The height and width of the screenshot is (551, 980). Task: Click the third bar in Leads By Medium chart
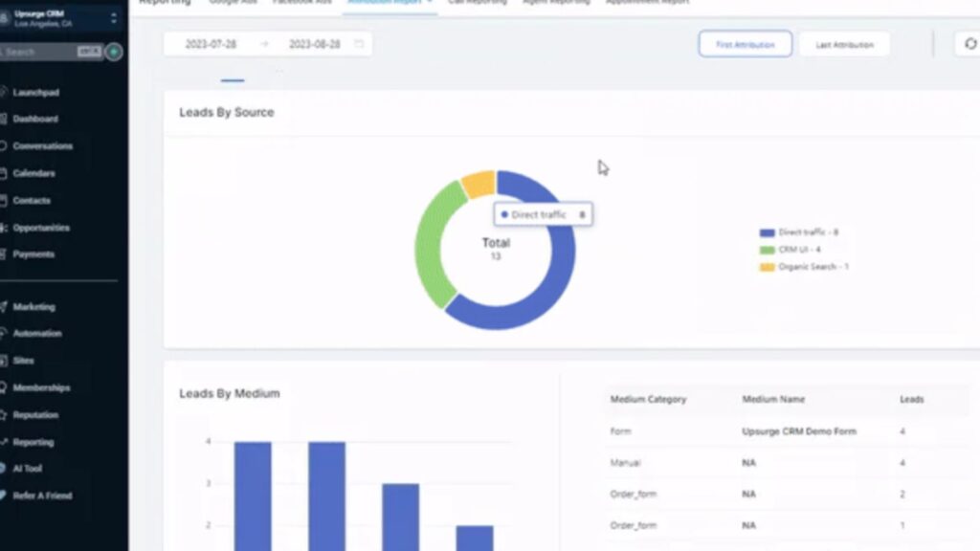(401, 518)
